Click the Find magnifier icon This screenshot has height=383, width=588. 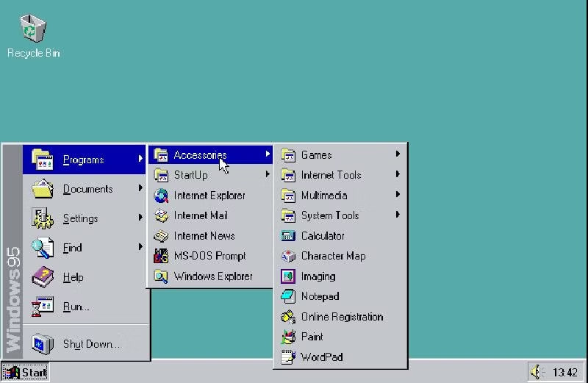point(43,248)
